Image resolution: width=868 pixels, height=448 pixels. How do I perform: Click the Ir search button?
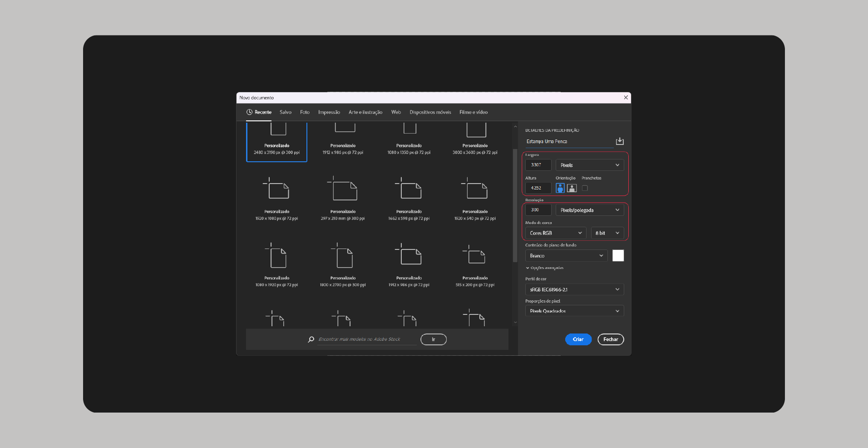pos(434,339)
